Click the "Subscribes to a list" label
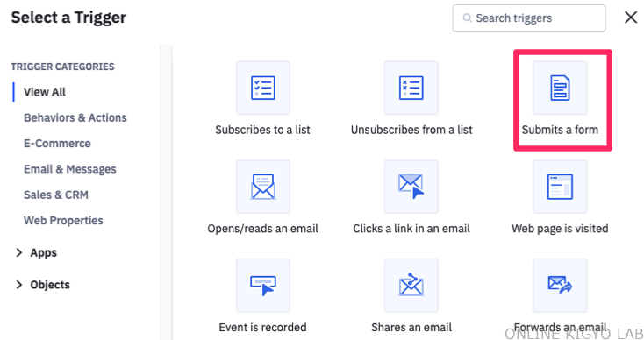Screen dimensions: 644x340 pos(263,130)
